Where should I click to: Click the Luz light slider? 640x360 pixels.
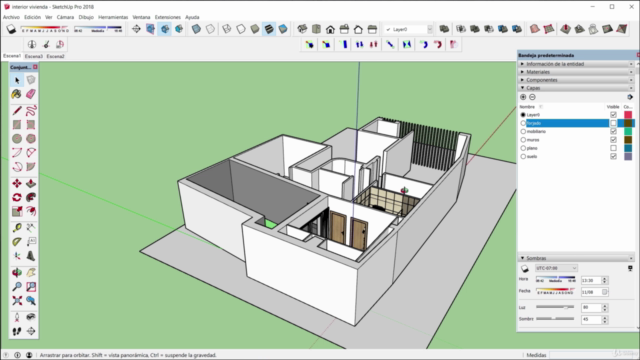click(555, 307)
